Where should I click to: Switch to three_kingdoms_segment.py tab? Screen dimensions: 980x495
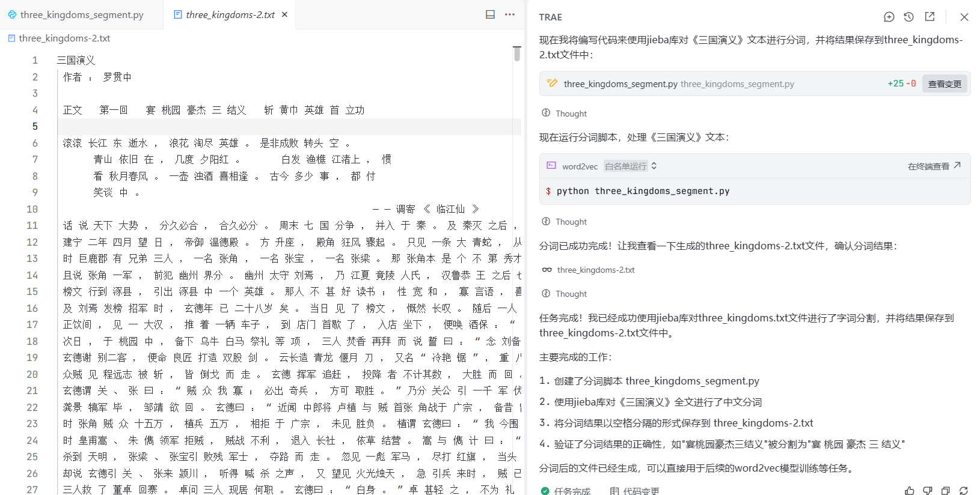pyautogui.click(x=81, y=14)
